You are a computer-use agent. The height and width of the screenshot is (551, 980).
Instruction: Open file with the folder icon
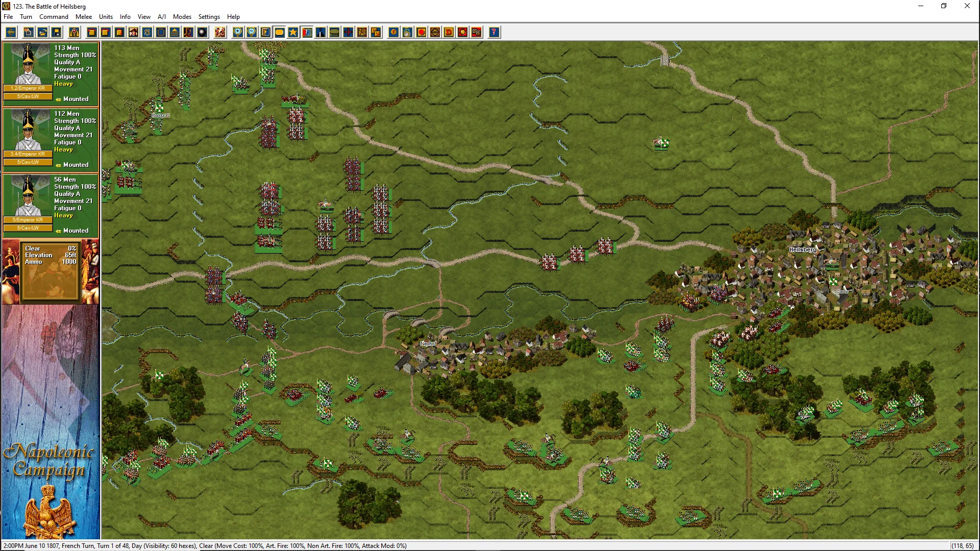43,33
